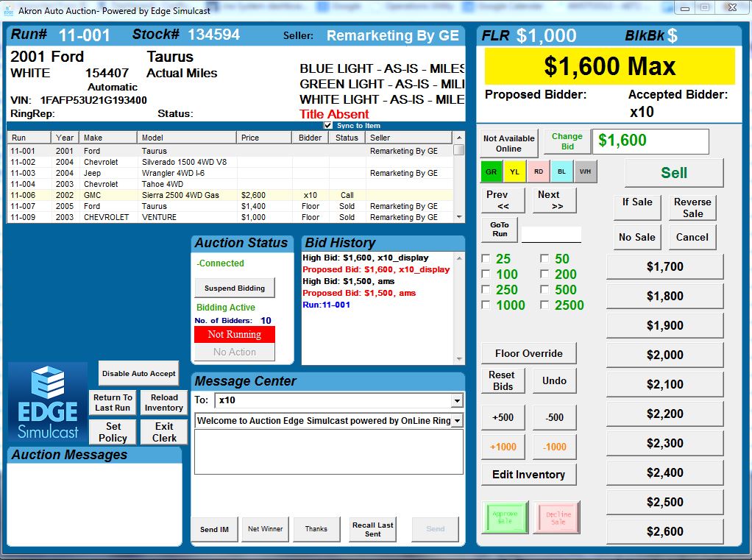Go to previous run with Prev button

tap(503, 200)
